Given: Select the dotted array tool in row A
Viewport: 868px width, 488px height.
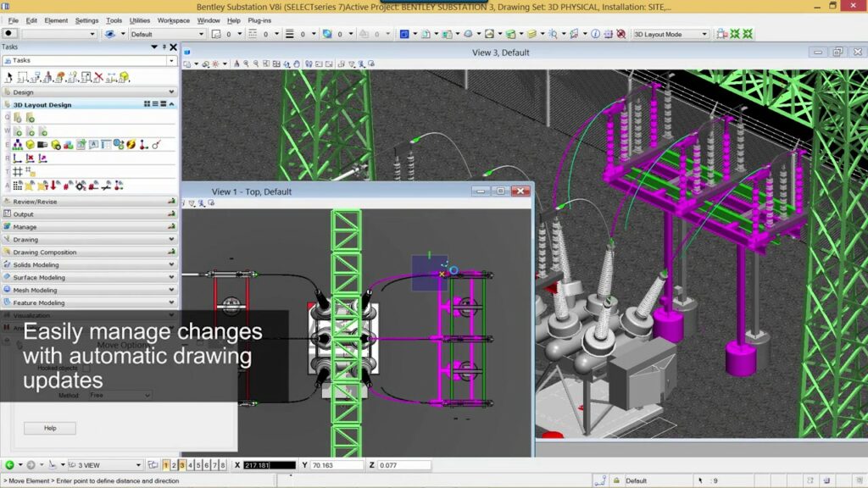Looking at the screenshot, I should click(18, 186).
